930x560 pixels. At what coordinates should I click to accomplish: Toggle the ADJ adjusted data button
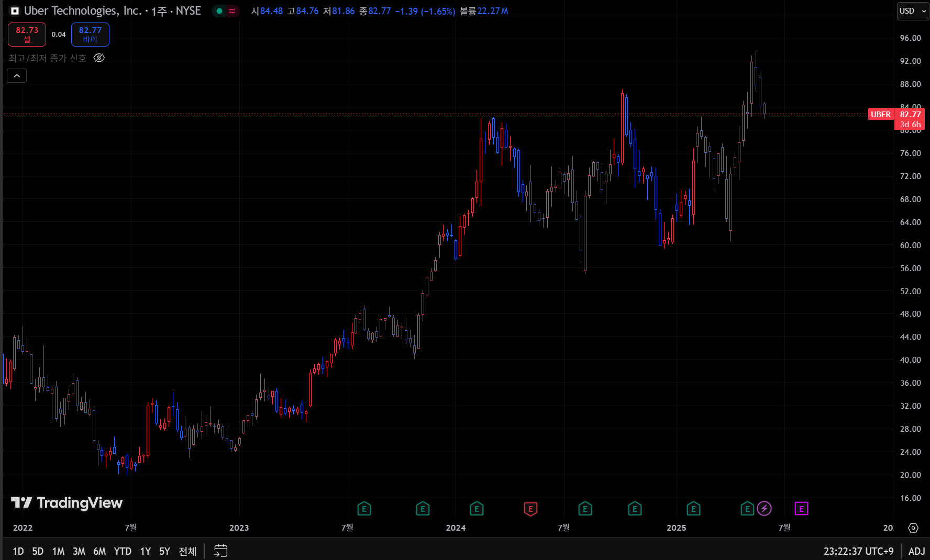point(916,551)
